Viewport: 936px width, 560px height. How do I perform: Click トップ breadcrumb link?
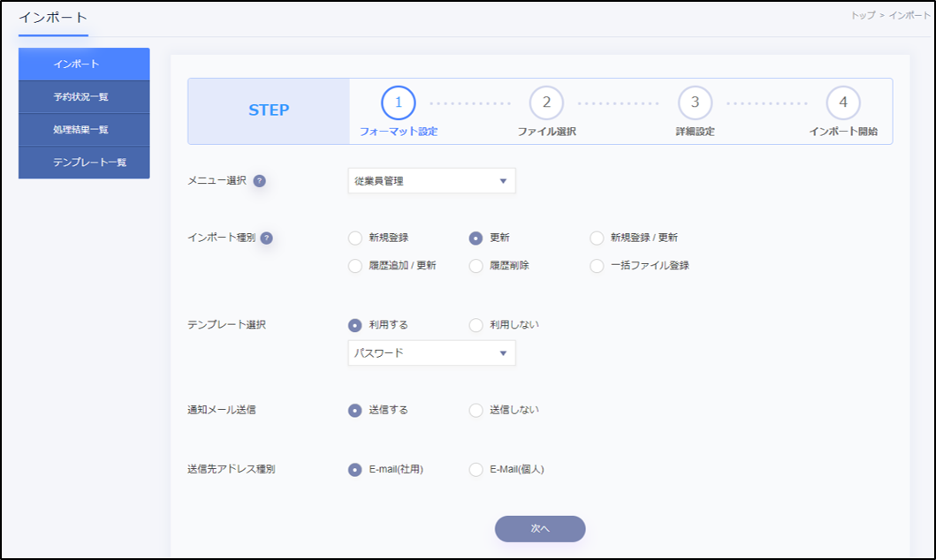(x=863, y=16)
